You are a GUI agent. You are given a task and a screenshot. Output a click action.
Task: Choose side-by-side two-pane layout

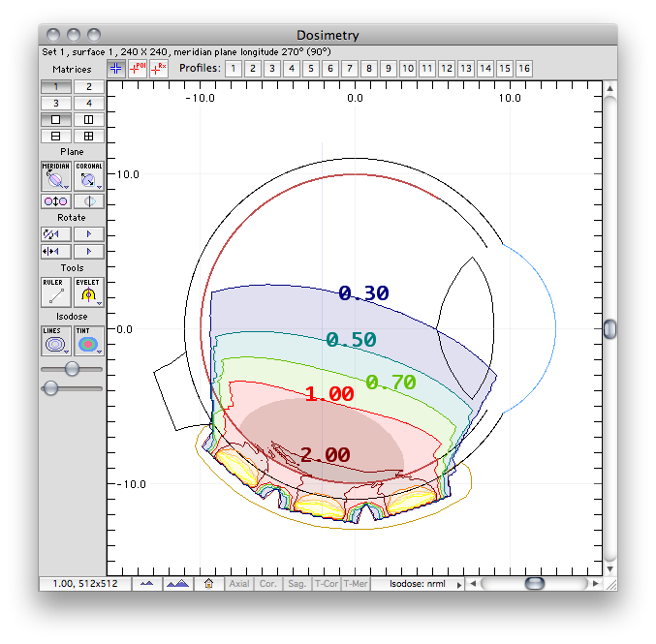point(89,120)
